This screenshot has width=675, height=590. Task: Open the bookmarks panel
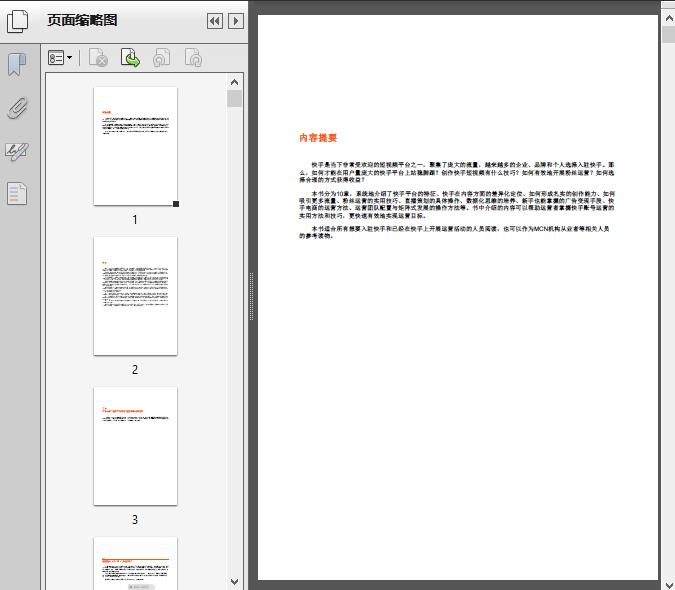[17, 65]
